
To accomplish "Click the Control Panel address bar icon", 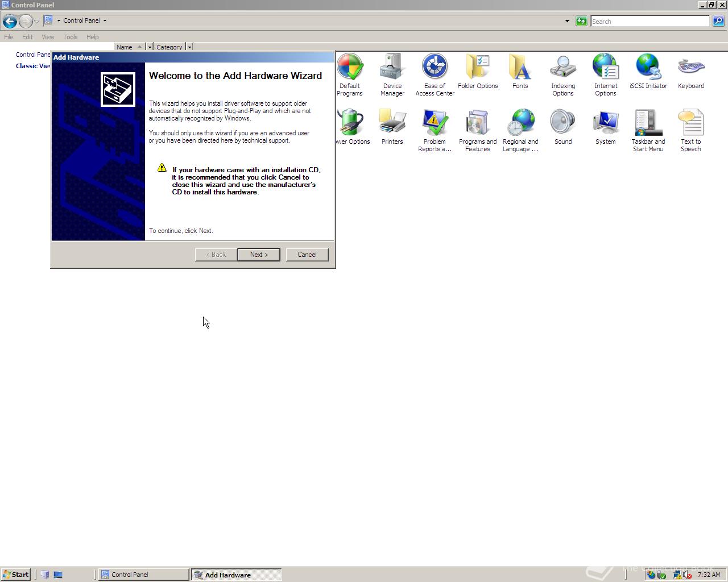I will click(48, 20).
